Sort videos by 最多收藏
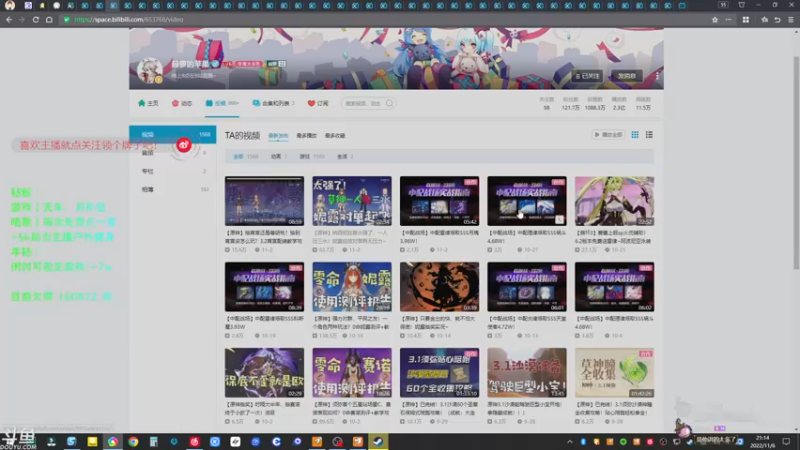 335,136
